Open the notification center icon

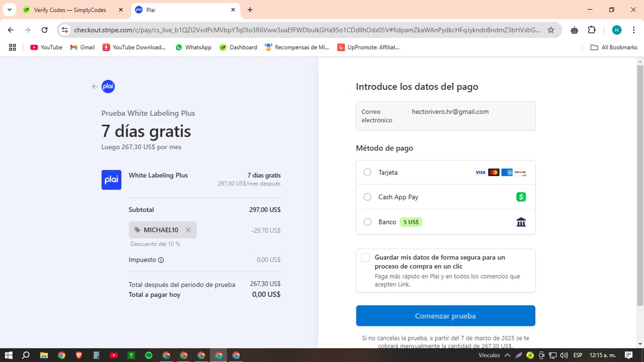629,355
